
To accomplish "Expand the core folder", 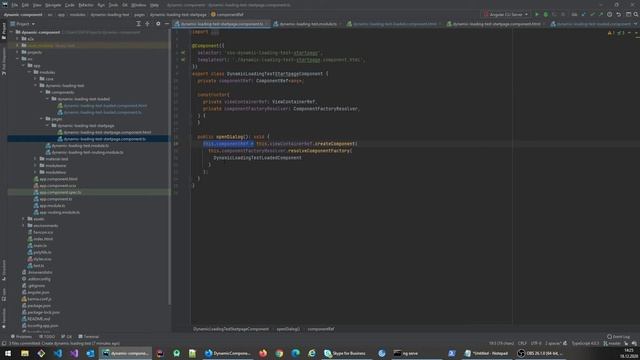I will [36, 79].
